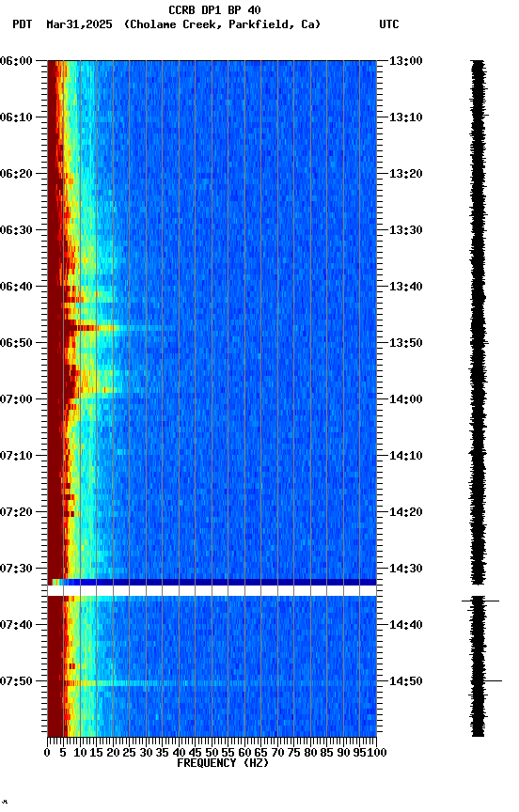Click the '06:10' PDT time label

[16, 117]
